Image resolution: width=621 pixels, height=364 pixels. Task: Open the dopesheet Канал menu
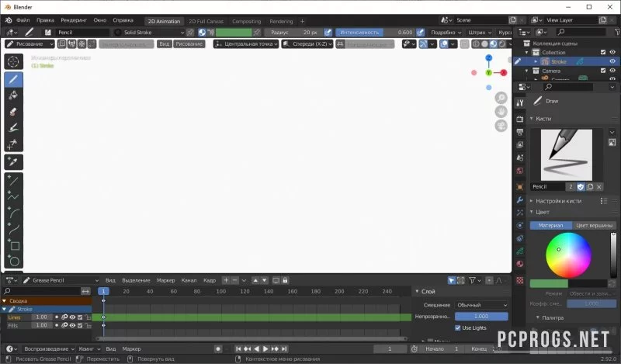[189, 280]
